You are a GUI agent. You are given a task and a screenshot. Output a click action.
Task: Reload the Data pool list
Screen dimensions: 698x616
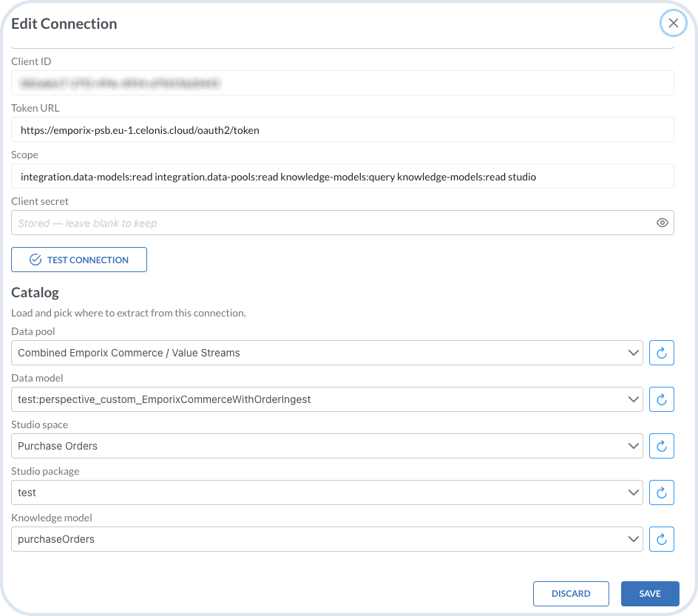pos(662,353)
